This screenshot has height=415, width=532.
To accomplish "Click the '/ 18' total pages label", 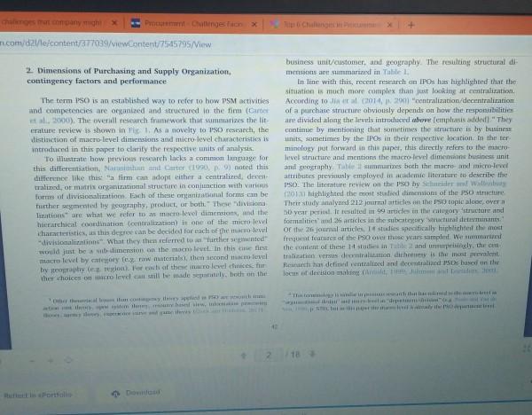I will [293, 355].
